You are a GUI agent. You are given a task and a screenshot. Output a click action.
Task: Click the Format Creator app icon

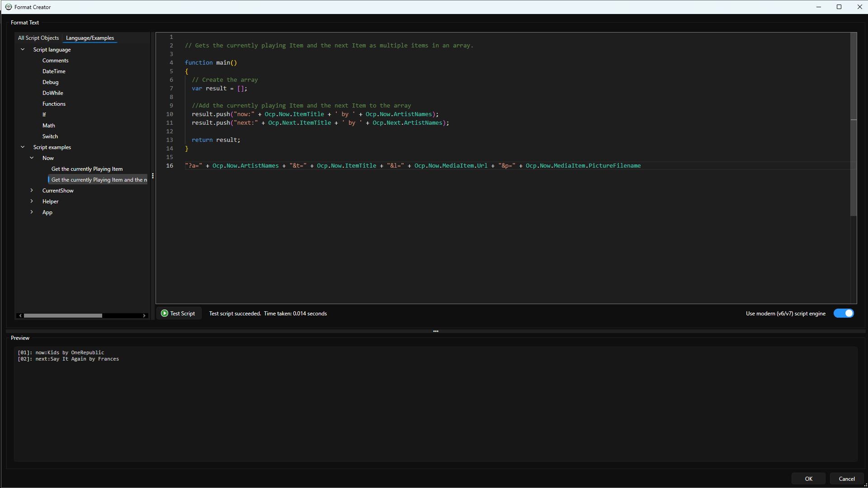click(x=9, y=7)
